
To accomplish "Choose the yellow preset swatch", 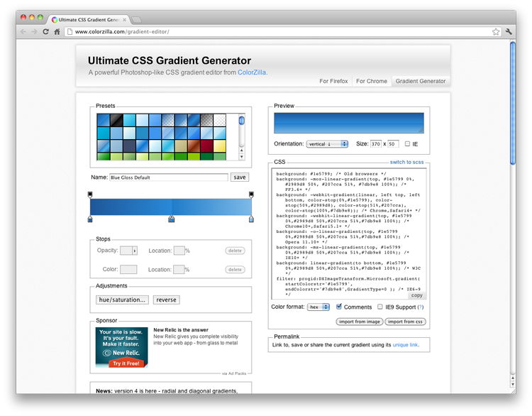I will [x=219, y=146].
